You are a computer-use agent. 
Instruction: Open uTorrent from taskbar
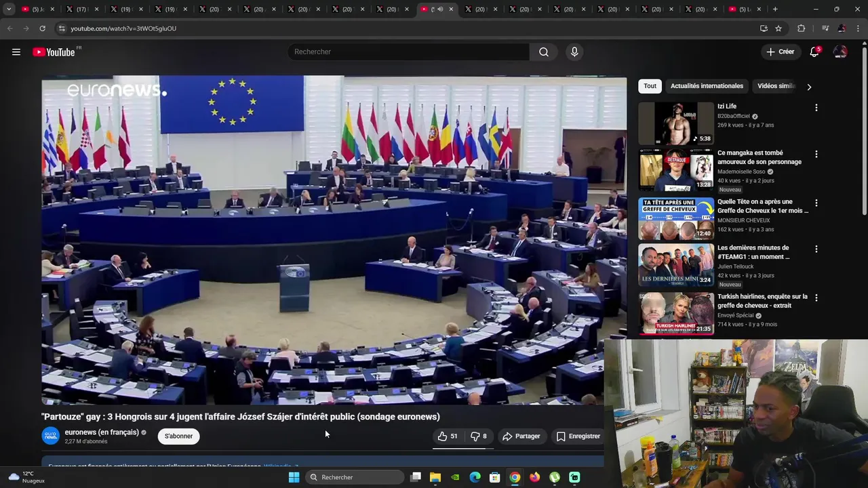(555, 477)
